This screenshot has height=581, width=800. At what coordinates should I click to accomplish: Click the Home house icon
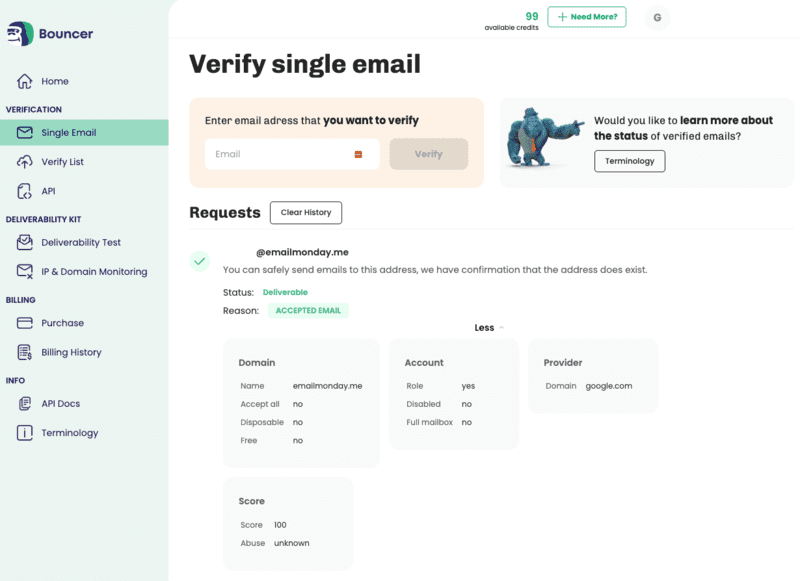click(24, 81)
